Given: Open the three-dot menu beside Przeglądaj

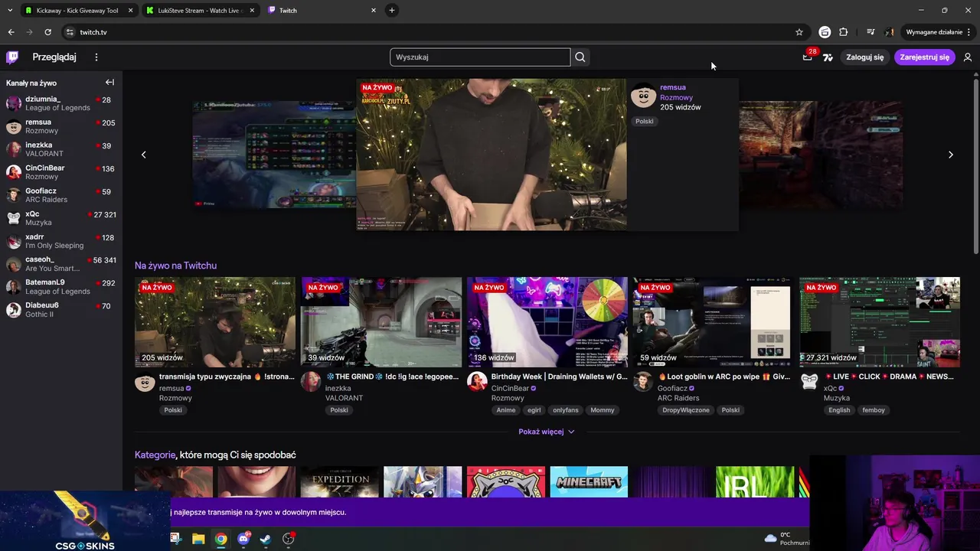Looking at the screenshot, I should [x=96, y=57].
